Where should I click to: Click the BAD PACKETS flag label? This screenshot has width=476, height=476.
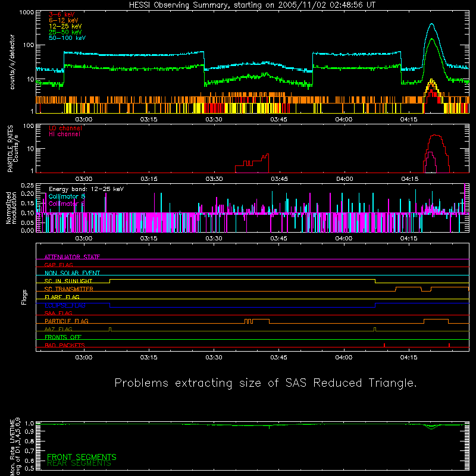(65, 346)
